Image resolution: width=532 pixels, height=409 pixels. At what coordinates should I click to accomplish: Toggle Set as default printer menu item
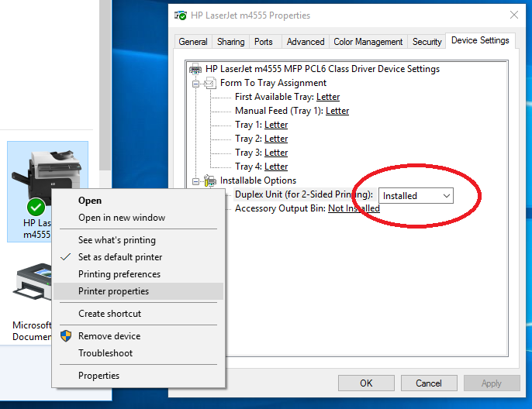click(x=120, y=257)
